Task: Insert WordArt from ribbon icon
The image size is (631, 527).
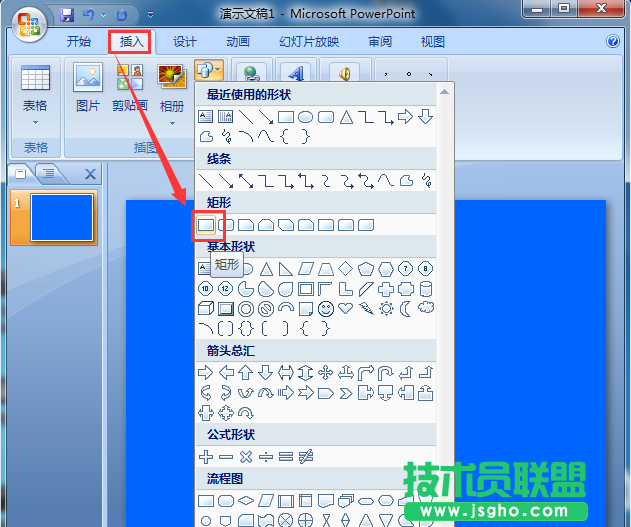Action: (x=296, y=73)
